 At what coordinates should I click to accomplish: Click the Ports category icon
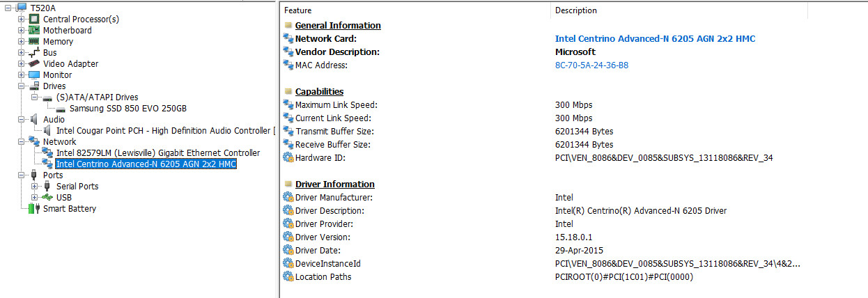tap(34, 175)
